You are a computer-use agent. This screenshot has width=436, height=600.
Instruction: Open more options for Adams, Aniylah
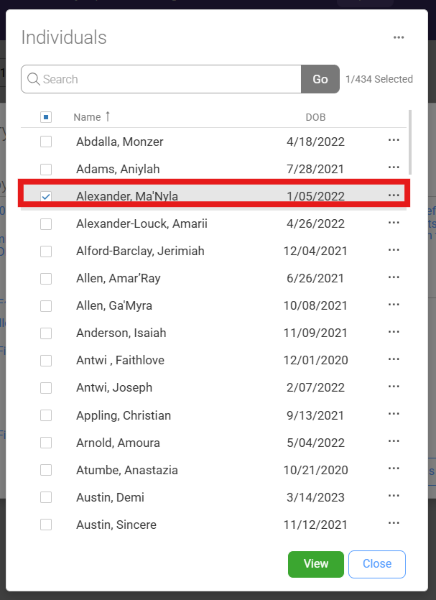394,168
